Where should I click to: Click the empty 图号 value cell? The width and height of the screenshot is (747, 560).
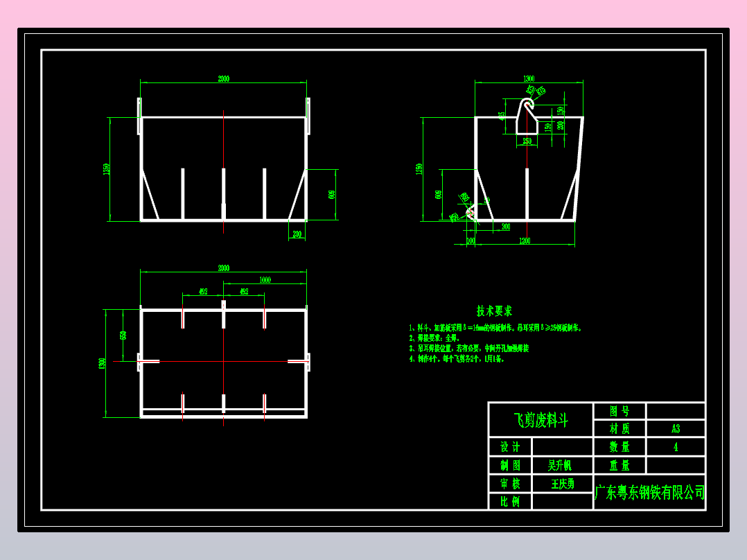click(x=676, y=411)
